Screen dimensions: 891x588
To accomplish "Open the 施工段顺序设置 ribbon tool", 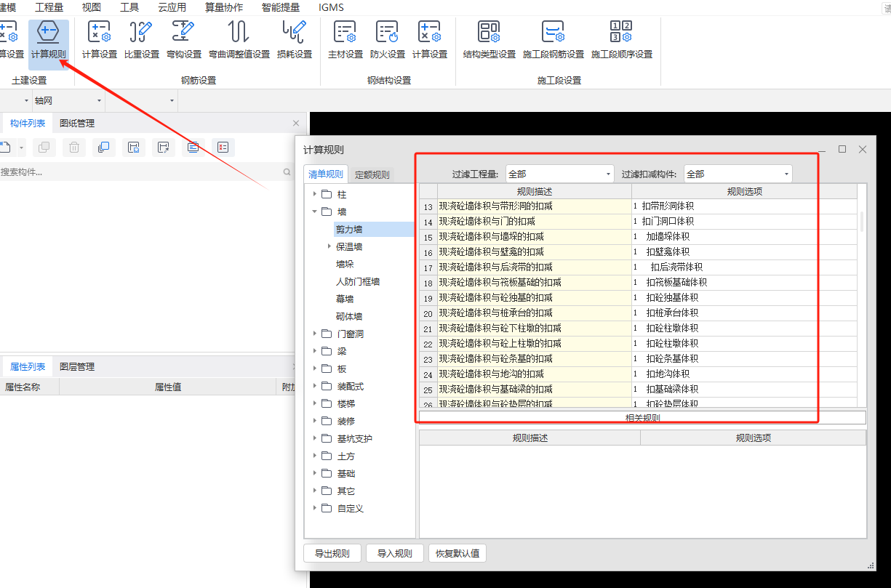I will pos(621,40).
